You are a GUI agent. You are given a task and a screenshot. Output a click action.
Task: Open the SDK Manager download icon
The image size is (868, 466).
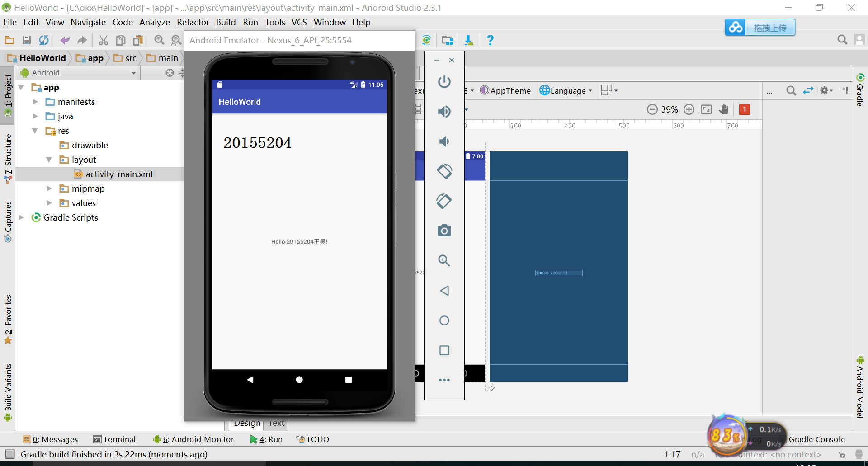click(x=469, y=40)
